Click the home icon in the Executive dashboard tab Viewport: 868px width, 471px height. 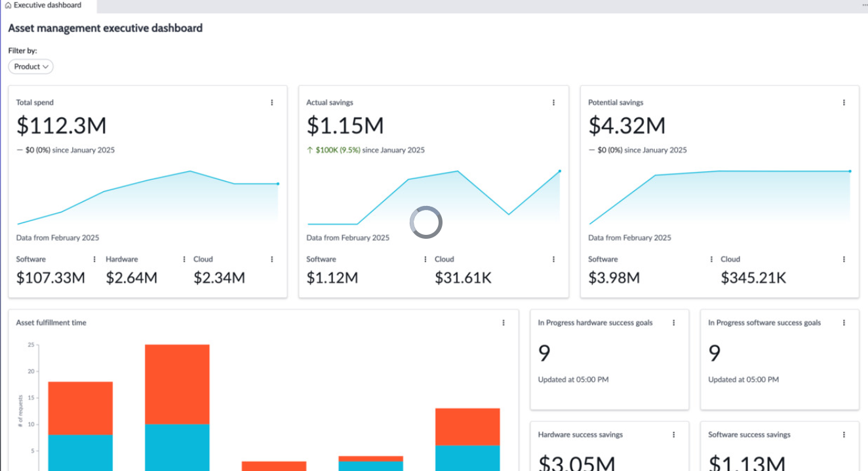pos(8,5)
